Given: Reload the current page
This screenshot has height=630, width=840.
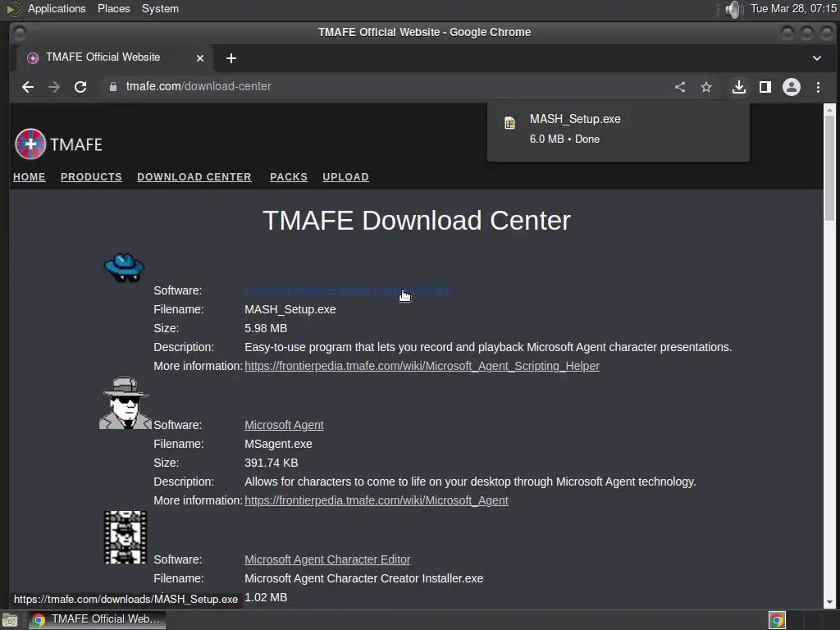Looking at the screenshot, I should coord(80,87).
